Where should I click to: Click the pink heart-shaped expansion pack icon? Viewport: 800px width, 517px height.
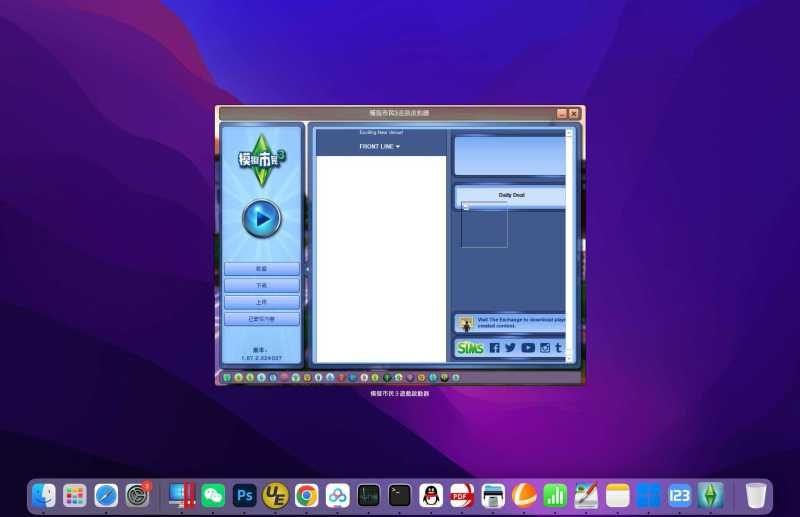[x=285, y=378]
